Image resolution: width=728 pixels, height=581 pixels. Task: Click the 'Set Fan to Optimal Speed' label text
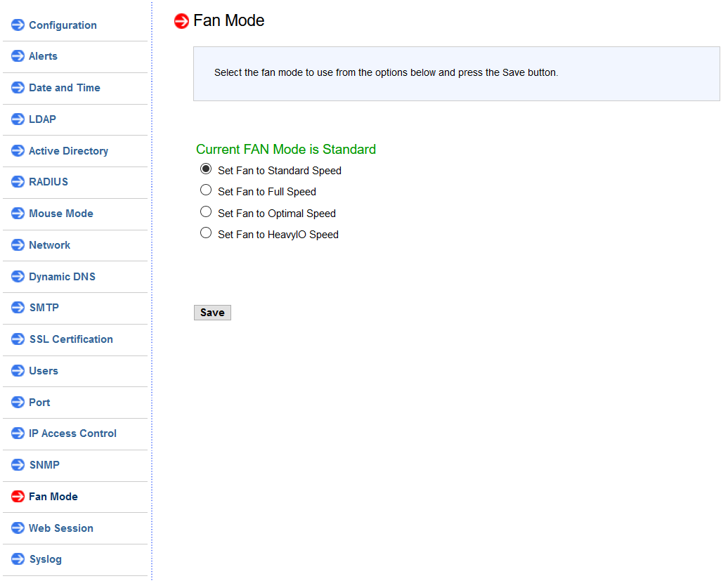pos(277,214)
